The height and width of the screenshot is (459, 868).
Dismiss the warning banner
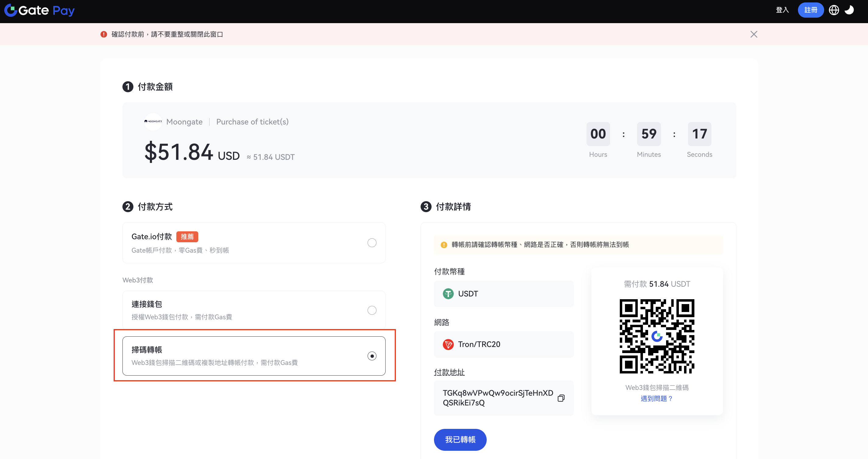pyautogui.click(x=754, y=34)
